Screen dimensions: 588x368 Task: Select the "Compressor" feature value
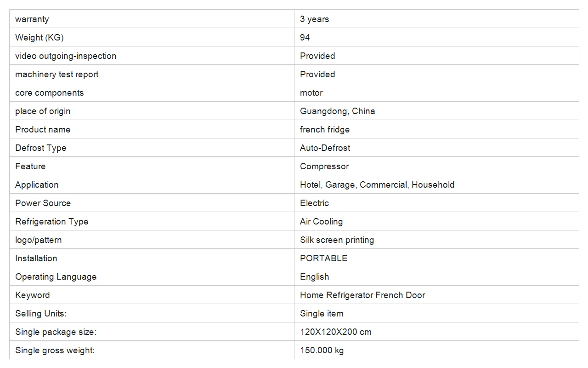(x=324, y=166)
